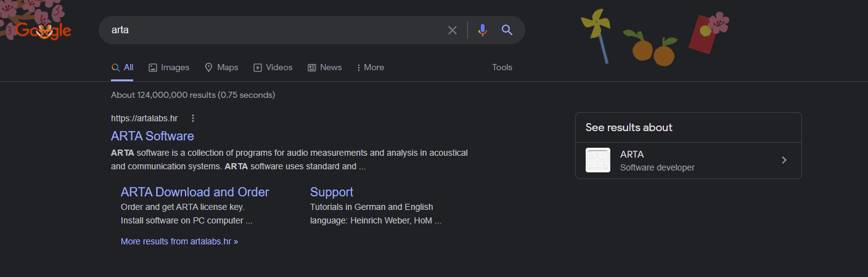Start voice search with microphone icon

(x=482, y=30)
